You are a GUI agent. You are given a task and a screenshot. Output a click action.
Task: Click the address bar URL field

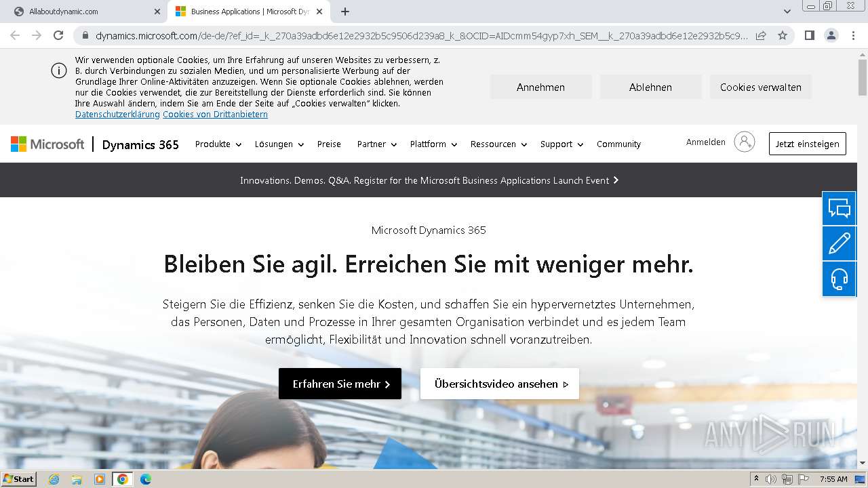pyautogui.click(x=420, y=35)
